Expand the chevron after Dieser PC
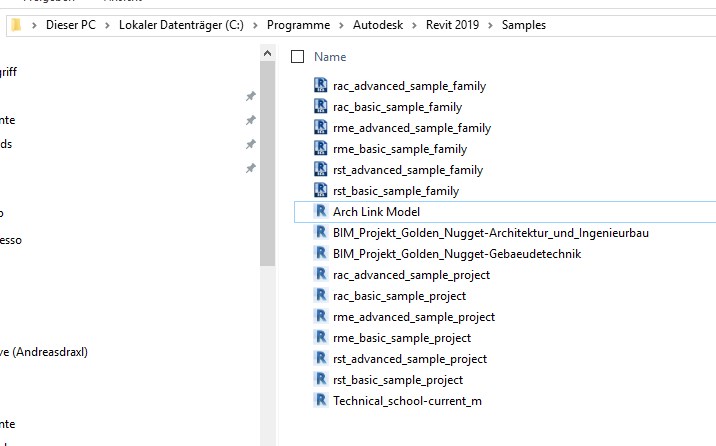The height and width of the screenshot is (446, 716). [107, 25]
